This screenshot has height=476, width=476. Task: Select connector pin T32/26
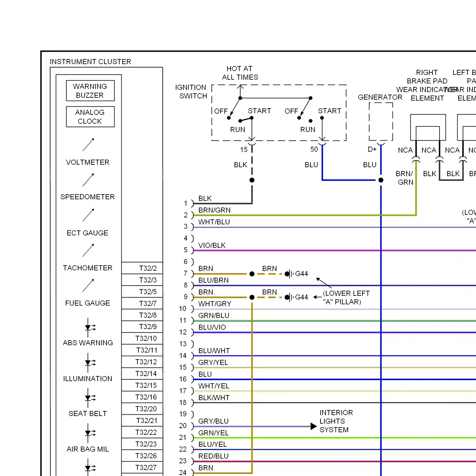(x=142, y=456)
